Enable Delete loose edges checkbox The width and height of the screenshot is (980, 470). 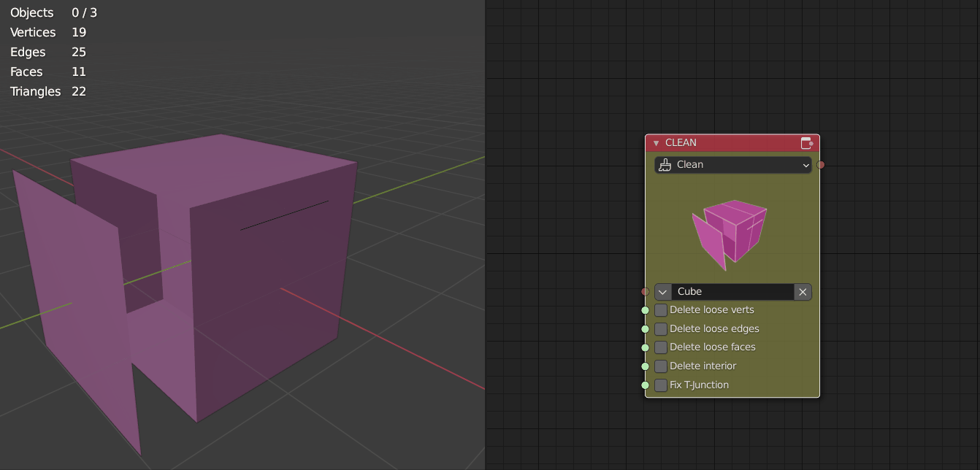661,329
